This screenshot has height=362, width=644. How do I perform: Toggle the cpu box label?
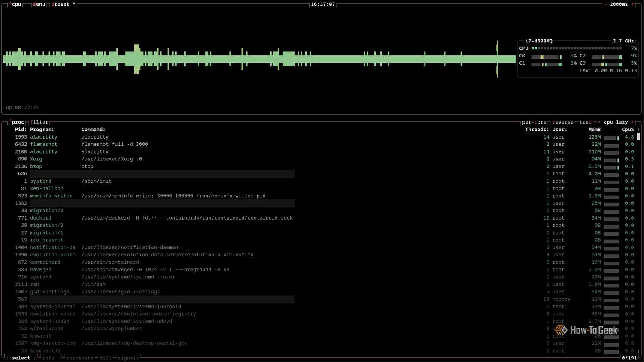15,4
